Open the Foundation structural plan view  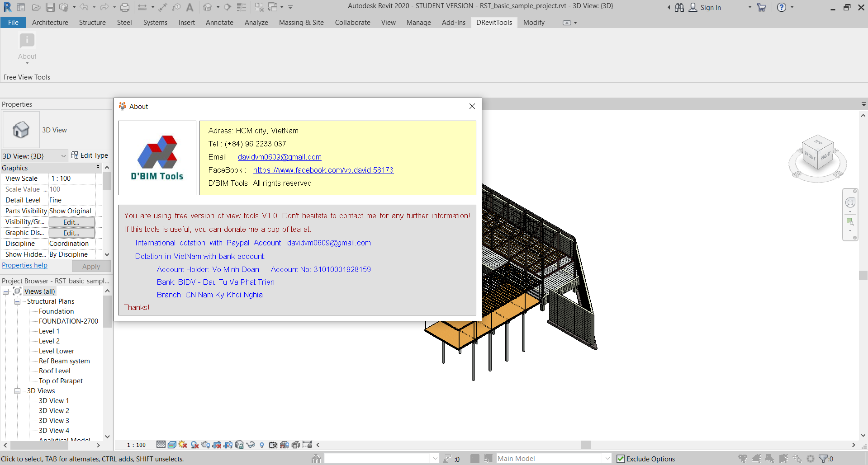tap(56, 311)
